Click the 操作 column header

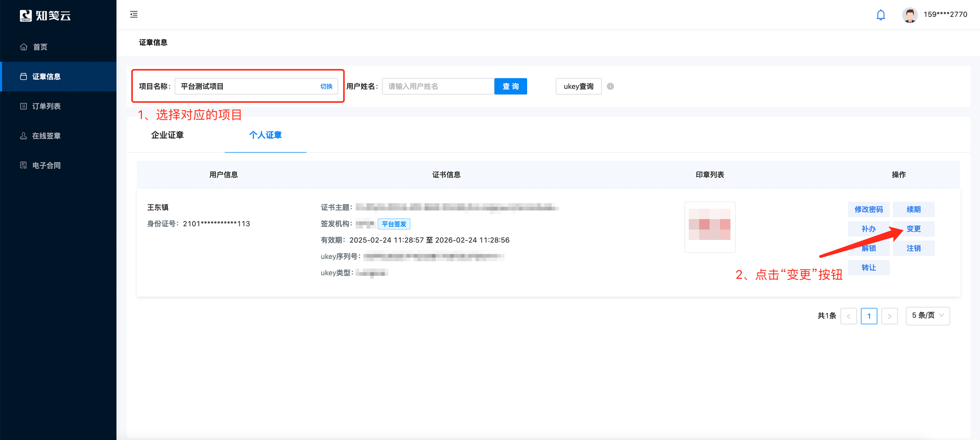click(x=899, y=175)
